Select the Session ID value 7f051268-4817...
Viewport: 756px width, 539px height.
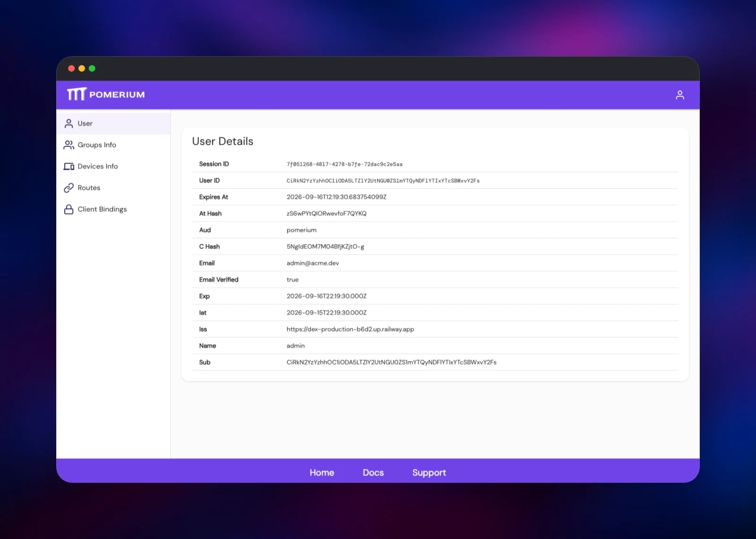click(x=344, y=164)
